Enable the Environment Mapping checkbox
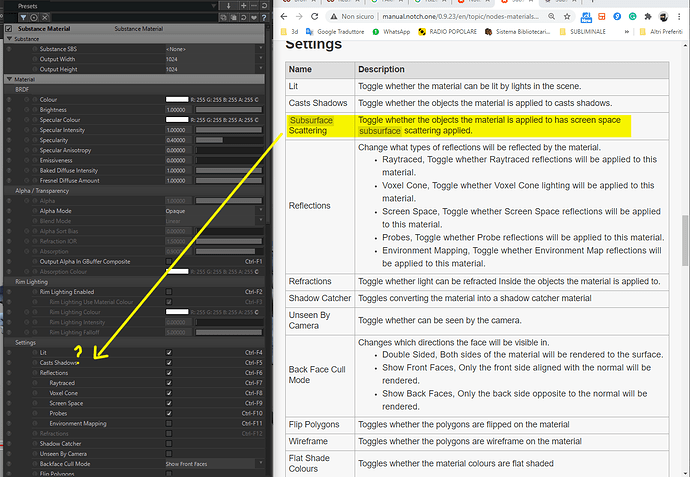This screenshot has width=690, height=477. (x=169, y=423)
